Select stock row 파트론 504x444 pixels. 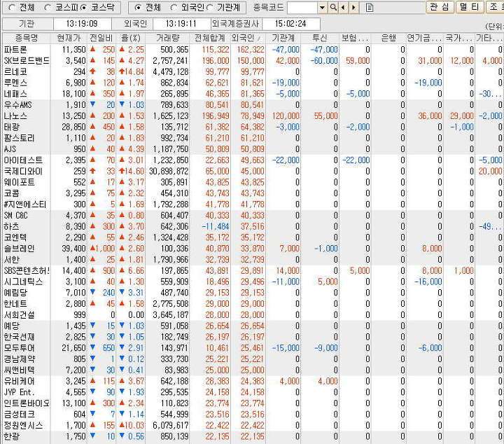[x=252, y=50]
